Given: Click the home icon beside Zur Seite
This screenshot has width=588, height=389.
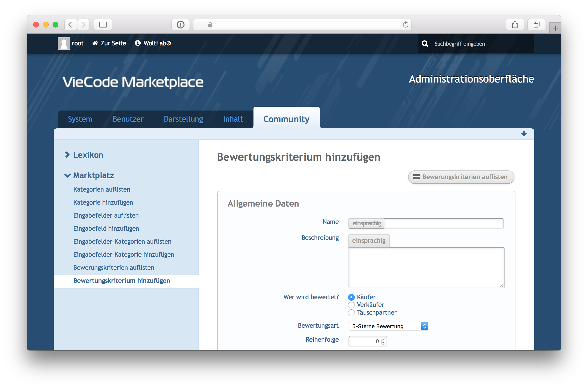Looking at the screenshot, I should tap(95, 43).
